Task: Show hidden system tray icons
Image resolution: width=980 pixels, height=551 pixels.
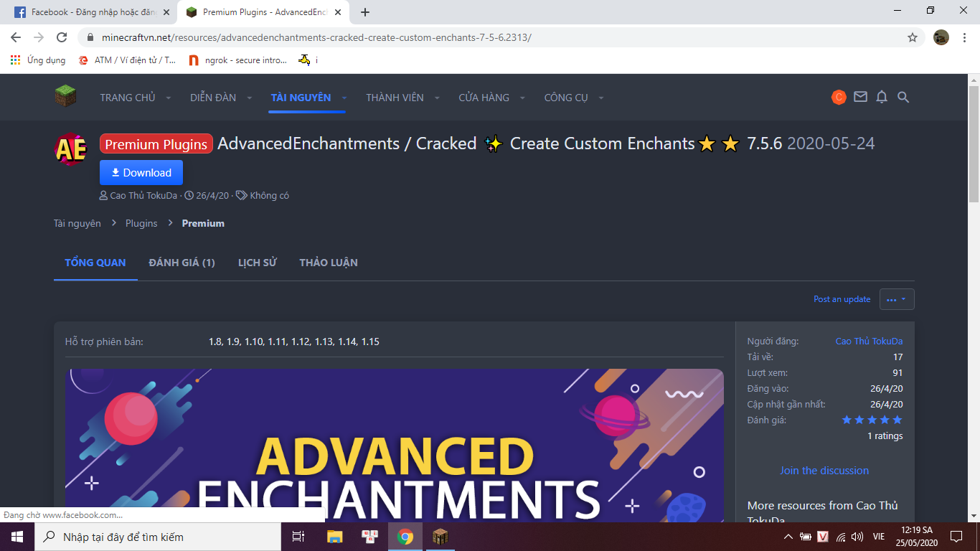Action: 788,537
